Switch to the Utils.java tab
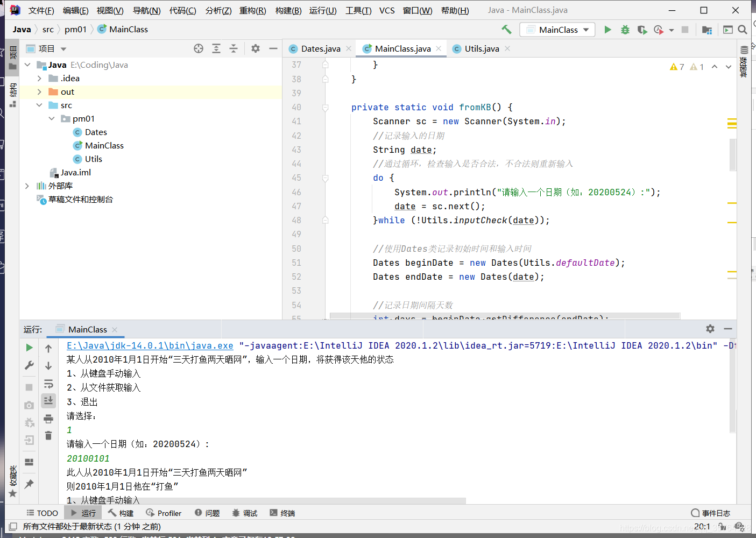The width and height of the screenshot is (756, 538). pyautogui.click(x=482, y=48)
